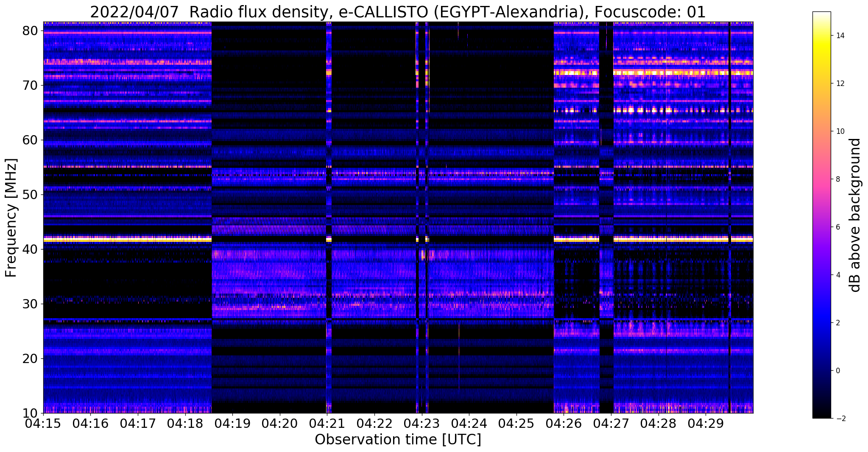Click the colorbar tick label 14
The height and width of the screenshot is (452, 868).
click(x=840, y=36)
